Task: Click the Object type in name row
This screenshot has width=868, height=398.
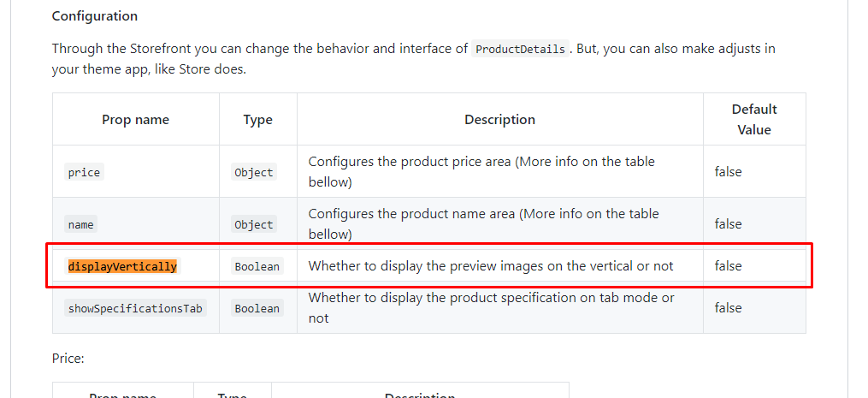Action: [253, 224]
